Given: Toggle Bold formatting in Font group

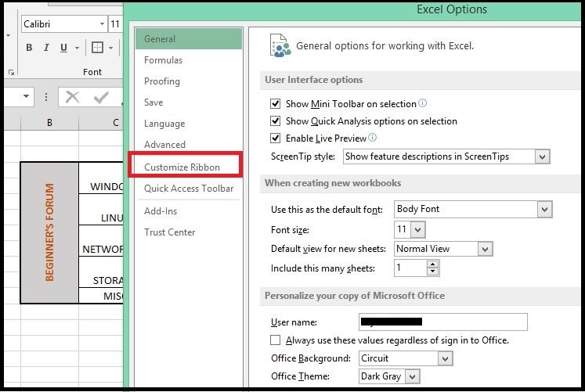Looking at the screenshot, I should (29, 48).
